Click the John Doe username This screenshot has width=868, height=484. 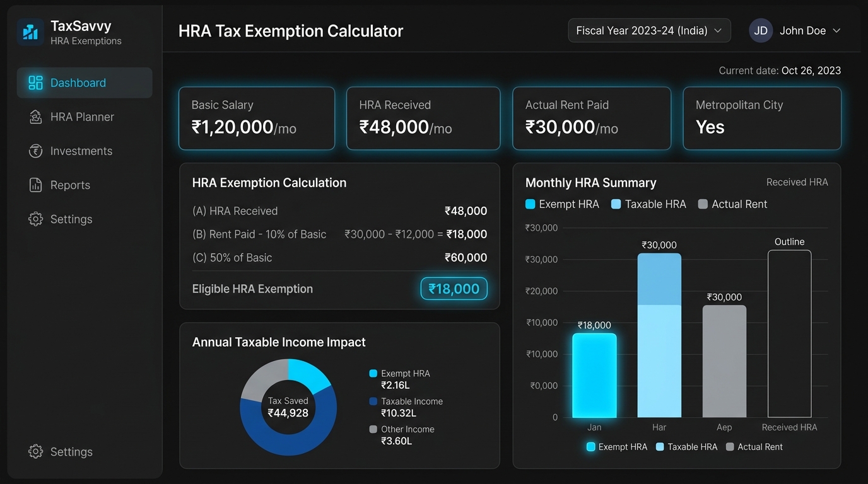[x=802, y=30]
